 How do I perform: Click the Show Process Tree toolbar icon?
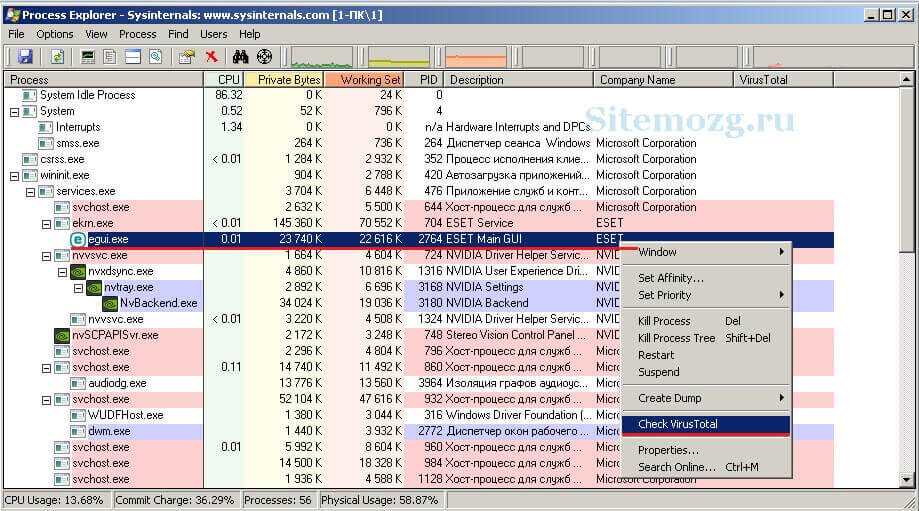(110, 57)
